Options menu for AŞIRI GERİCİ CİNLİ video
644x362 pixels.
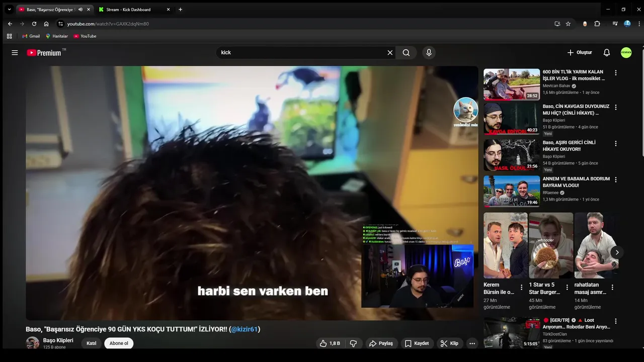[x=615, y=144]
